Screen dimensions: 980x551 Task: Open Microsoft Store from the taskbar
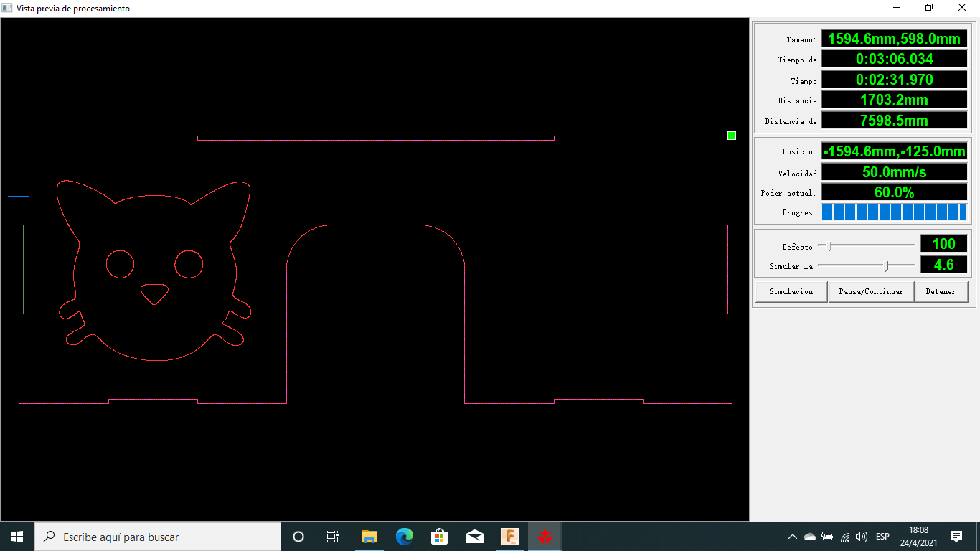click(439, 537)
